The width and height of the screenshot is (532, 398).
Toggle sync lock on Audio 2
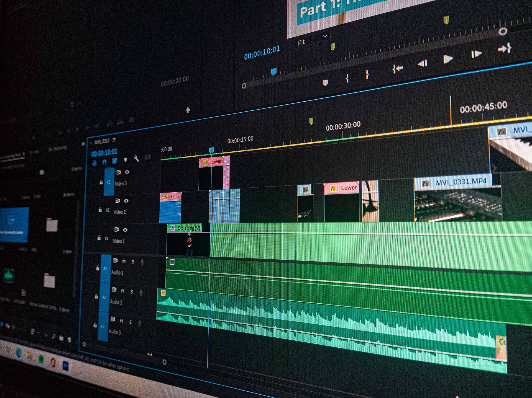coord(114,290)
